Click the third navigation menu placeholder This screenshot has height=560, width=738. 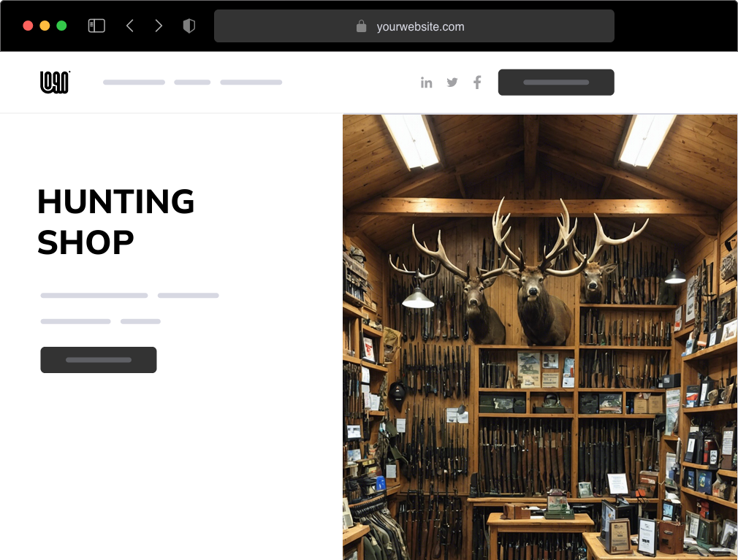pyautogui.click(x=251, y=82)
